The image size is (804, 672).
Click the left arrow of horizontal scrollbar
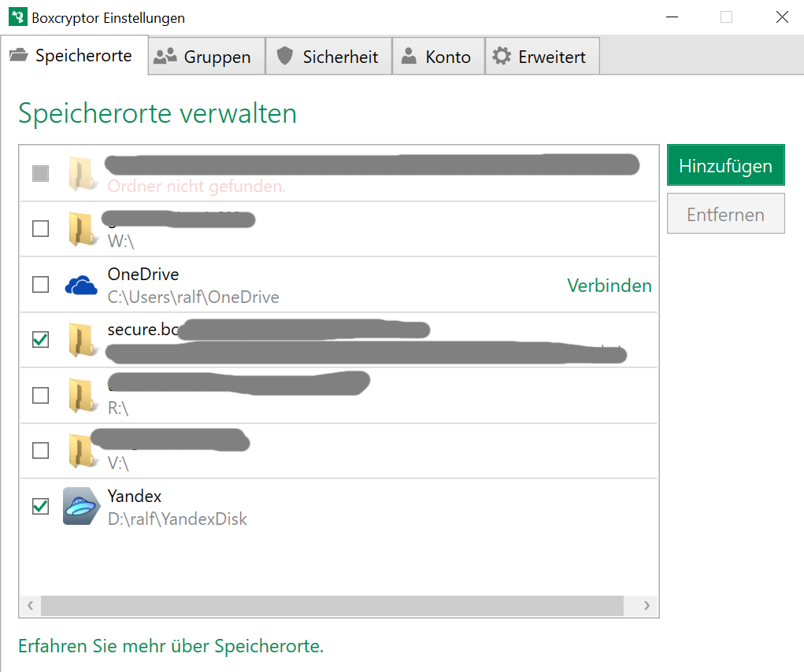point(30,605)
